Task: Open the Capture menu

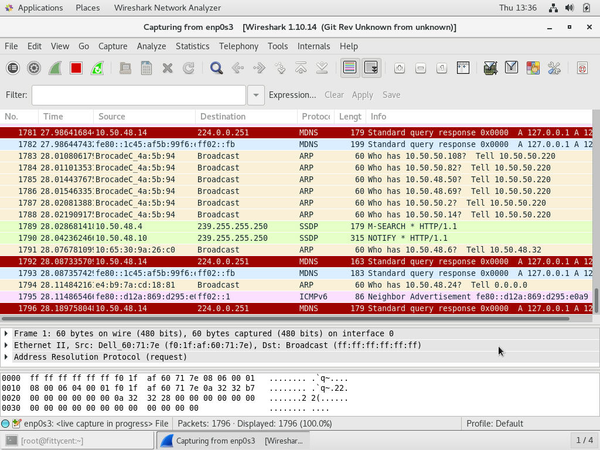Action: (x=112, y=46)
